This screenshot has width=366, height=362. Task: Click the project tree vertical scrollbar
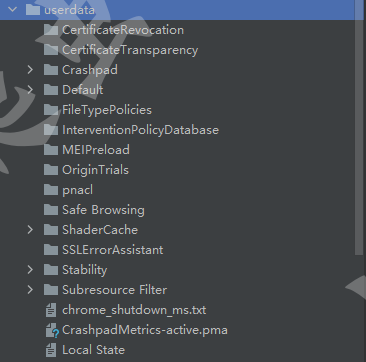pos(359,128)
